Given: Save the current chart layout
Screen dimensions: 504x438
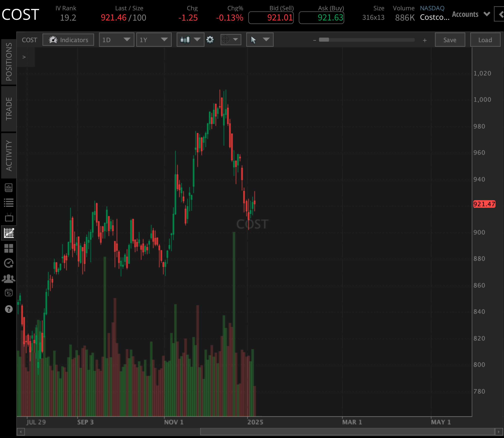Looking at the screenshot, I should coord(450,40).
